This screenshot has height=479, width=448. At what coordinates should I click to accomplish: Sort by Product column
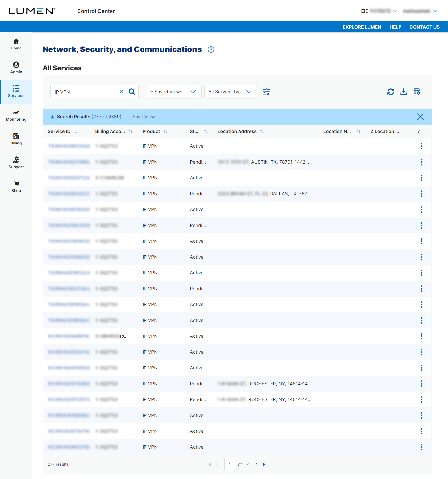[165, 131]
